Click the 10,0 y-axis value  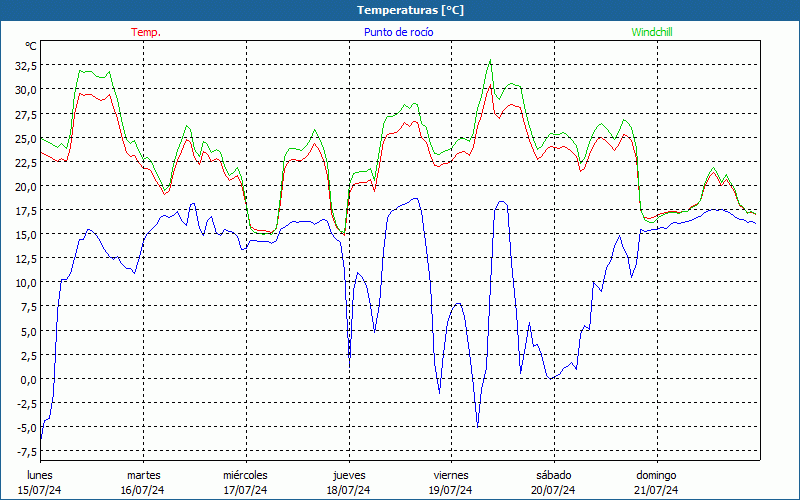click(x=26, y=283)
